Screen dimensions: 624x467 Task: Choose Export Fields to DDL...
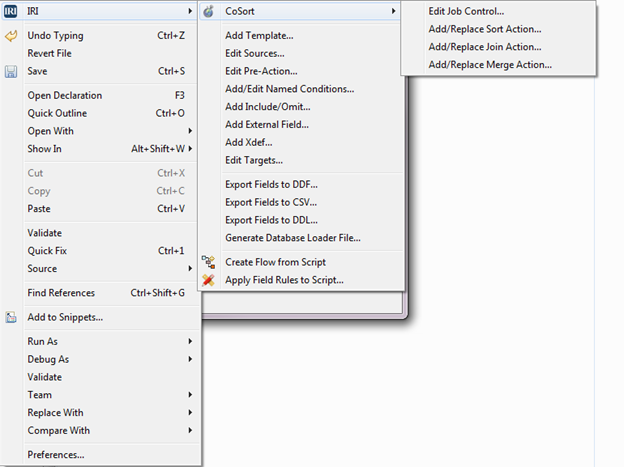302,220
